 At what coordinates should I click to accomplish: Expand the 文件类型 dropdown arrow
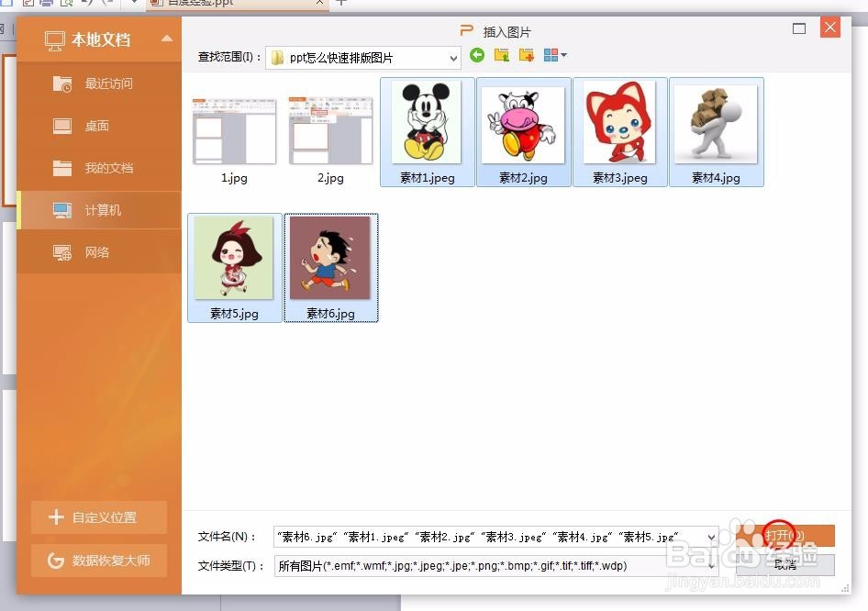[712, 566]
